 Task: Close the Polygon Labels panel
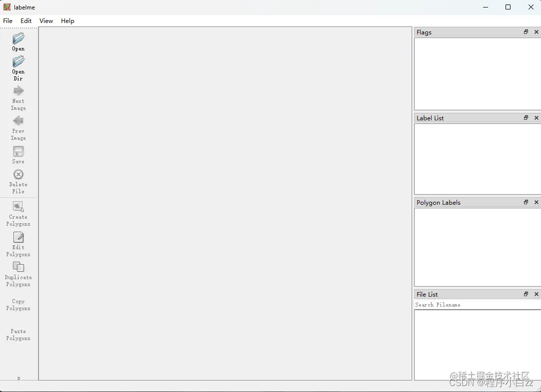536,202
